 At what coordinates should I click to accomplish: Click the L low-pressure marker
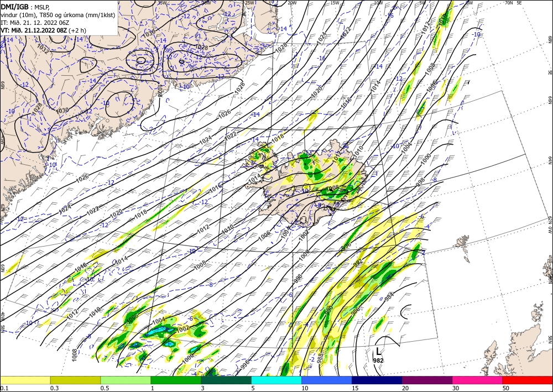point(378,352)
